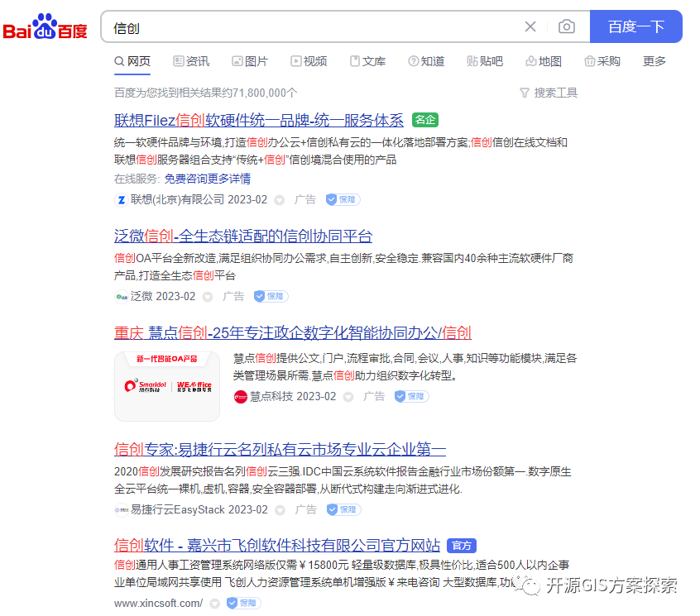Image resolution: width=700 pixels, height=616 pixels.
Task: Open the 地图 tab
Action: pyautogui.click(x=544, y=61)
